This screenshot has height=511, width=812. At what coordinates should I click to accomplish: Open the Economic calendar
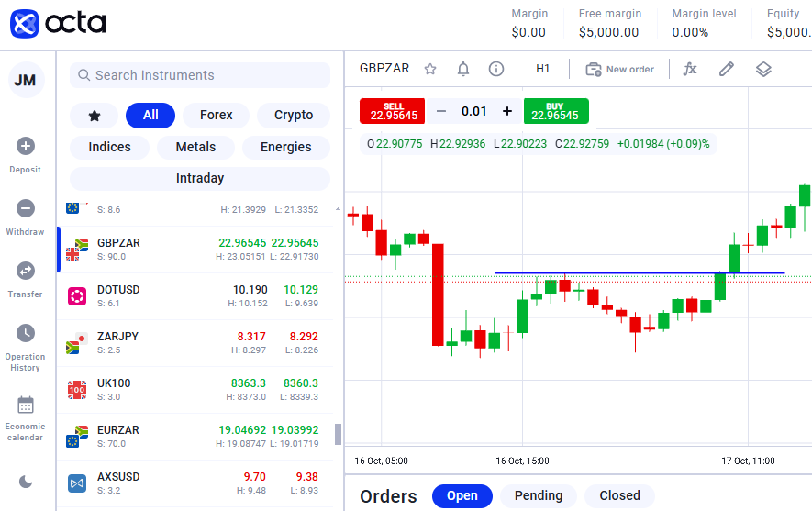coord(26,418)
